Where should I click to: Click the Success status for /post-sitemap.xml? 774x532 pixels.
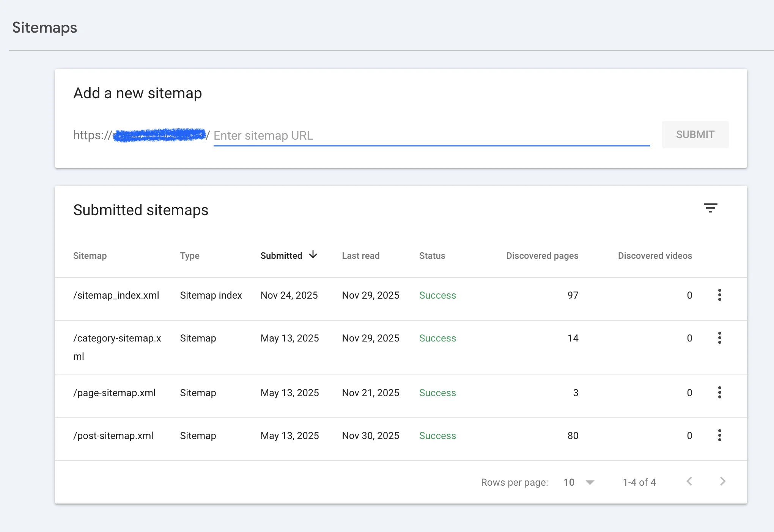tap(437, 436)
